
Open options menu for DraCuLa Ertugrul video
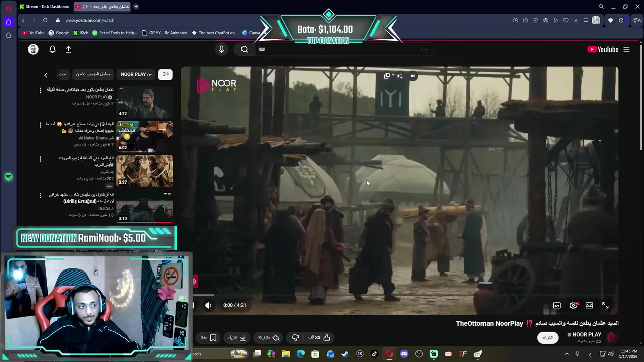pos(41,195)
